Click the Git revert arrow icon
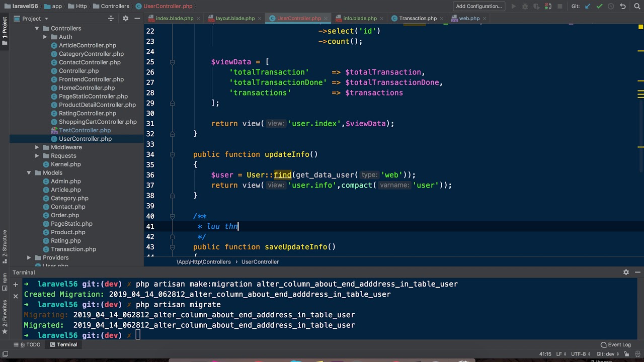The image size is (644, 362). coord(623,7)
